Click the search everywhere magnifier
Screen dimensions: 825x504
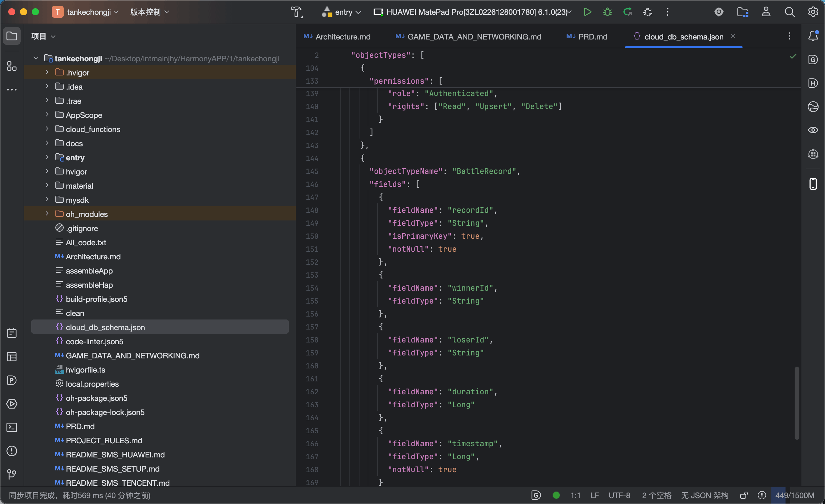click(x=790, y=12)
